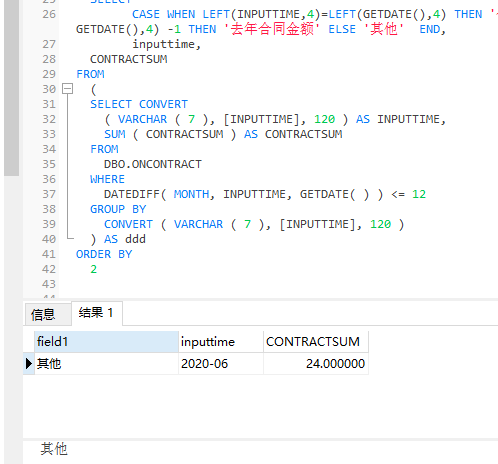The image size is (498, 464).
Task: Click the GROUP BY keyword
Action: pyautogui.click(x=118, y=209)
